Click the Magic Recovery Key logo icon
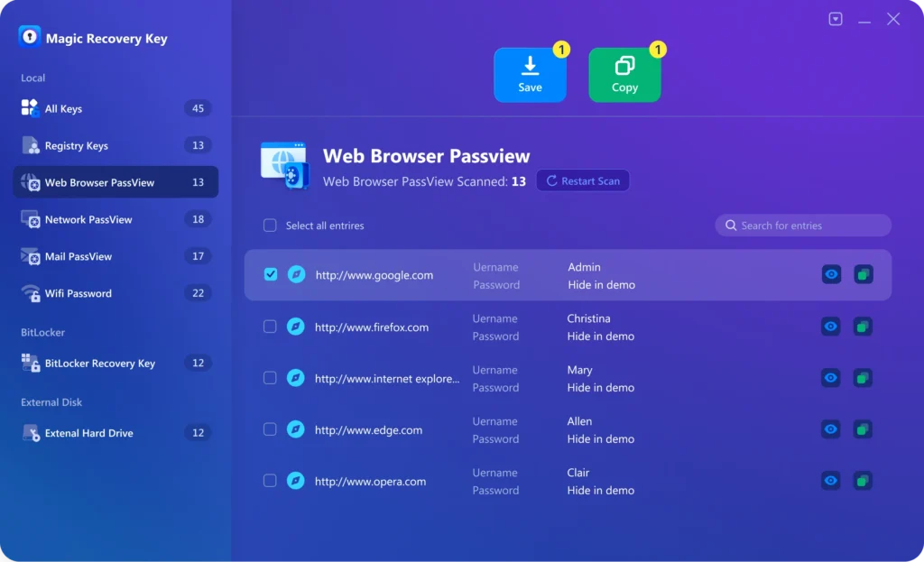The width and height of the screenshot is (924, 562). [30, 37]
